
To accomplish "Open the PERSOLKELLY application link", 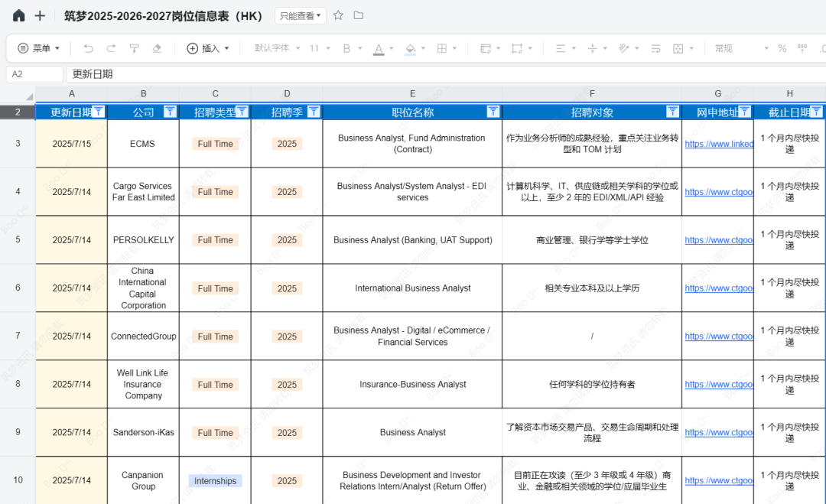I will tap(719, 240).
